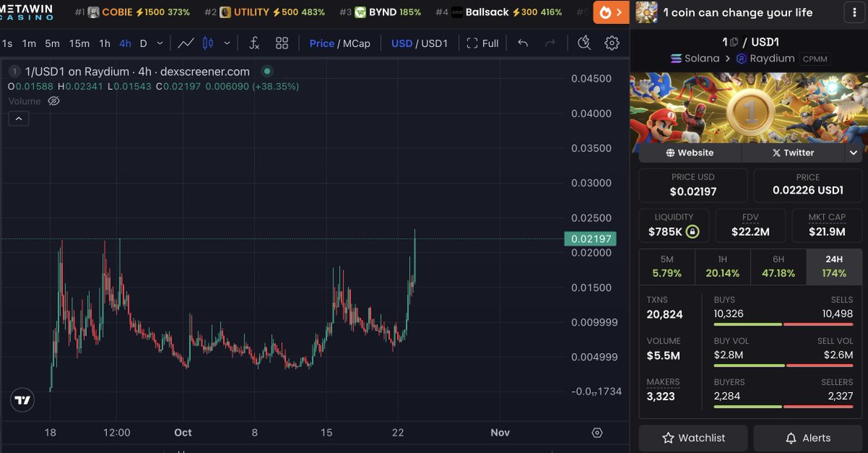The width and height of the screenshot is (868, 453).
Task: Select the D daily timeframe
Action: (x=143, y=43)
